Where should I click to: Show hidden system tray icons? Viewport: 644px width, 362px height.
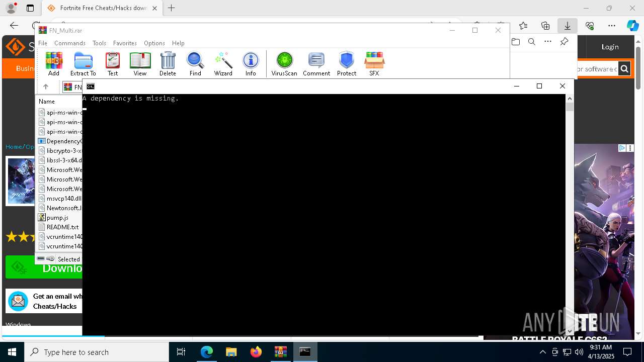point(542,352)
